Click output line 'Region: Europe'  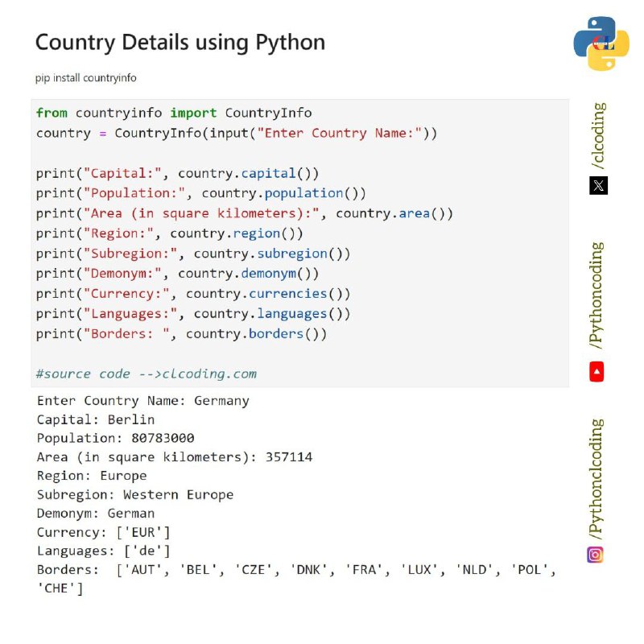(92, 476)
